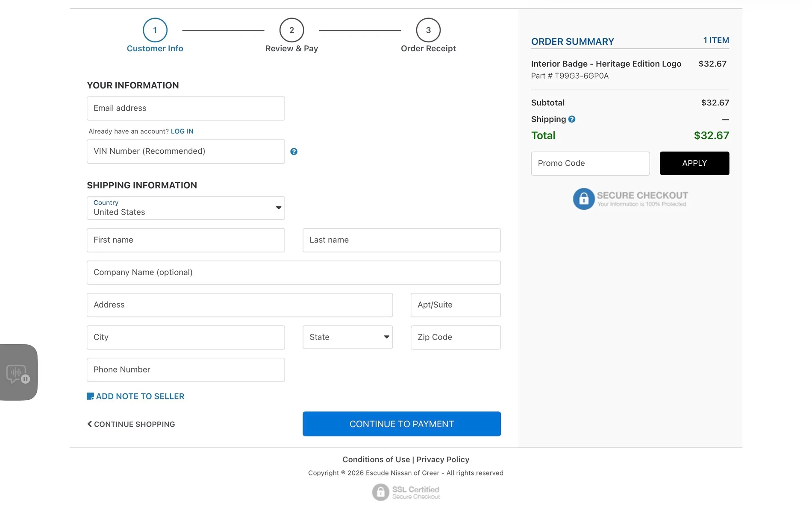
Task: Click Continue to Payment button
Action: (x=401, y=424)
